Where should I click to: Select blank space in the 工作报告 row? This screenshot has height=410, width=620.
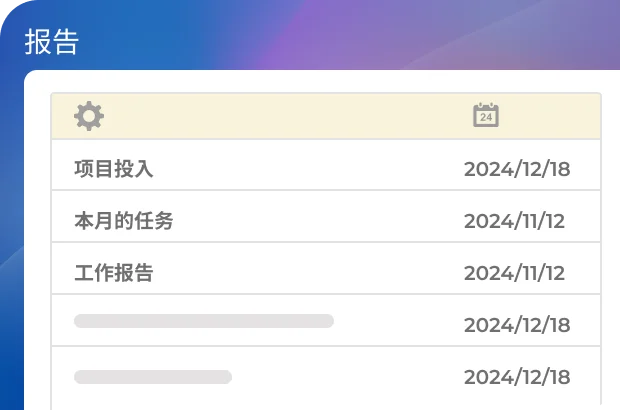308,269
